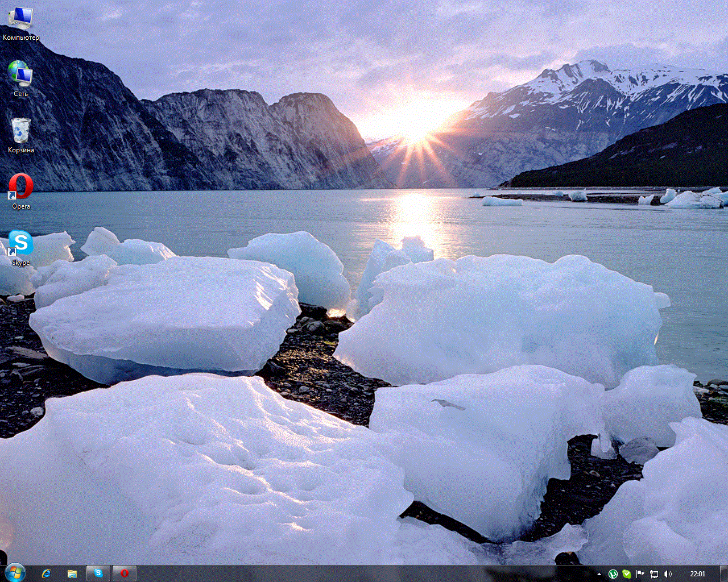Expand the hidden tray icons arrow

[599, 574]
